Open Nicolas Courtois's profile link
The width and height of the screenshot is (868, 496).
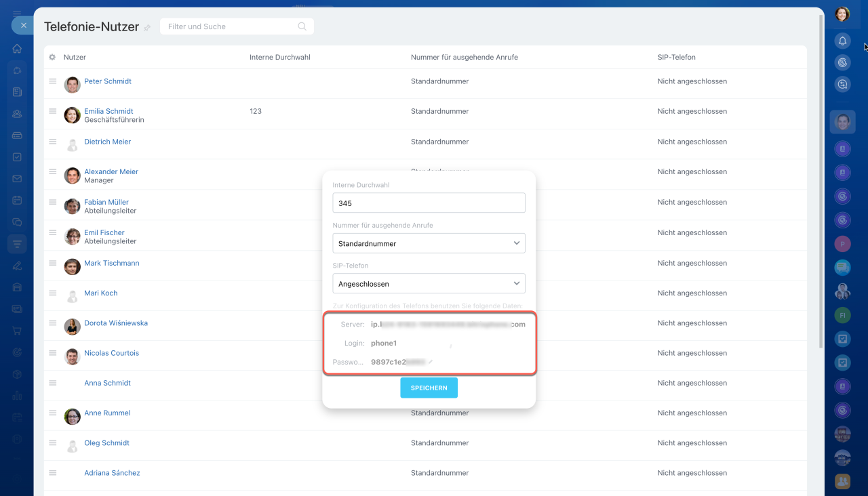point(111,353)
